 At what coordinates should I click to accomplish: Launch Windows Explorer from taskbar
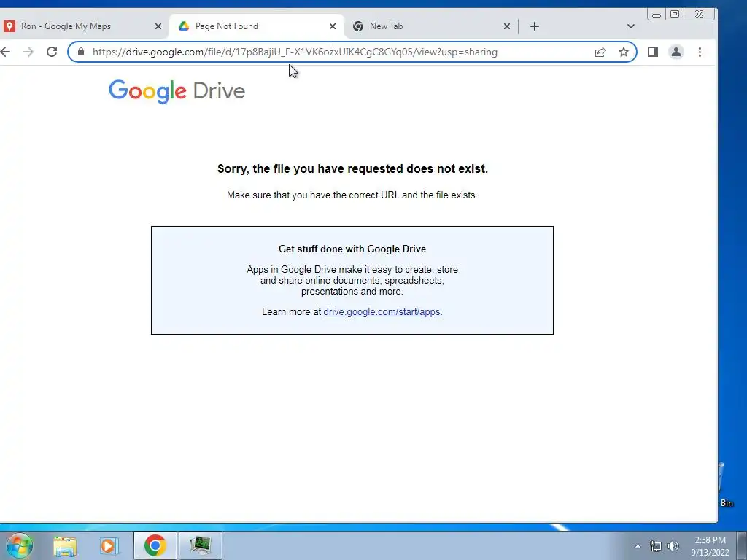tap(65, 545)
